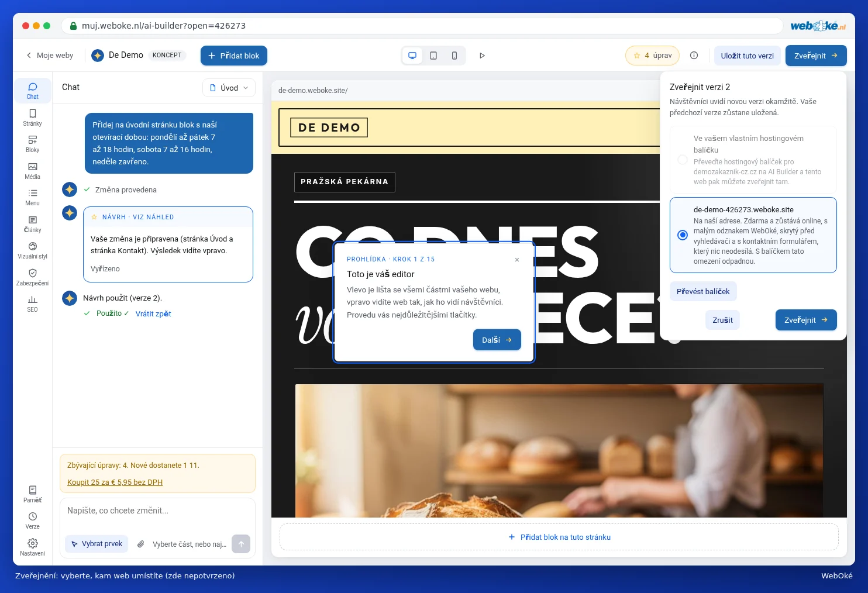Viewport: 868px width, 593px height.
Task: Click the info icon in top toolbar
Action: click(694, 56)
